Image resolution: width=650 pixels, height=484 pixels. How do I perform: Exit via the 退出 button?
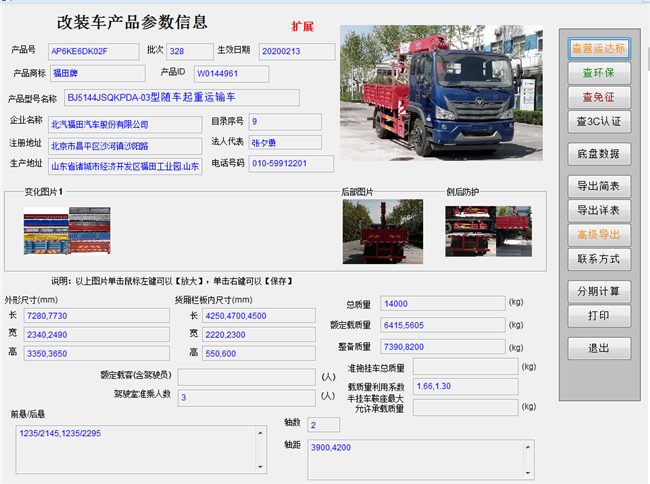pos(599,348)
